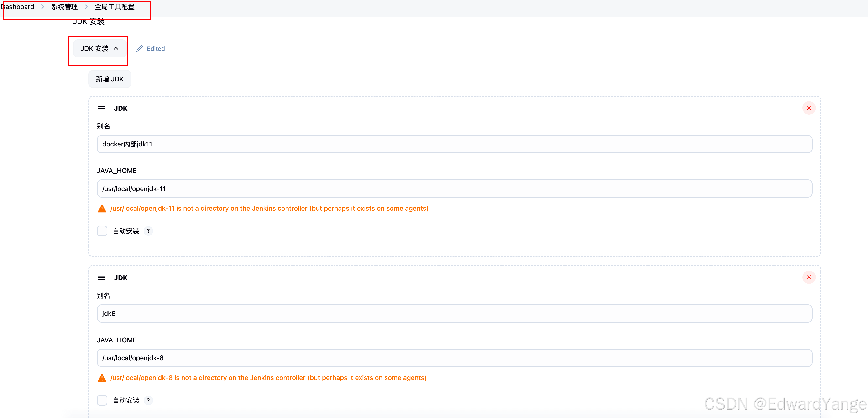Click the chevron after Dashboard breadcrumb
Screen dimensions: 868x418
[x=43, y=7]
